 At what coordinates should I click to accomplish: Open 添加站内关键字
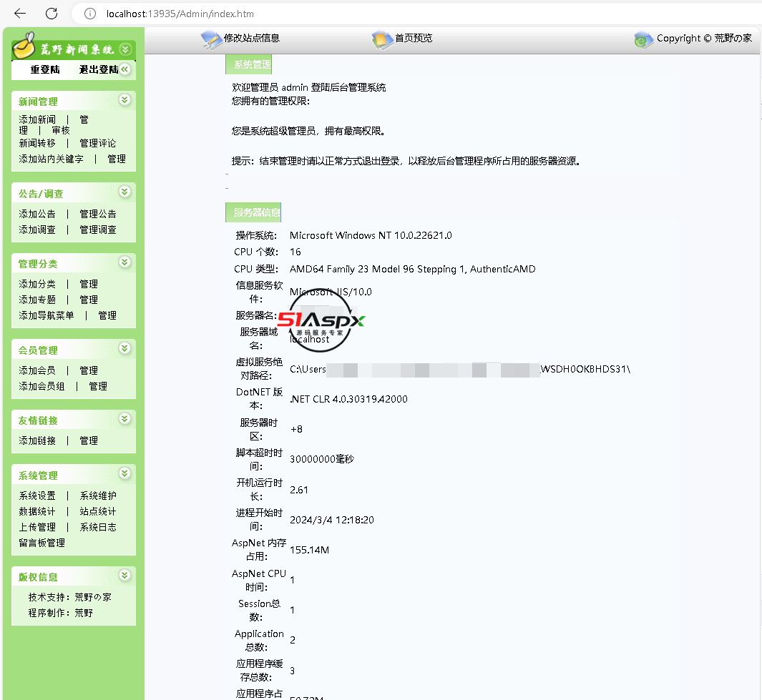point(51,159)
